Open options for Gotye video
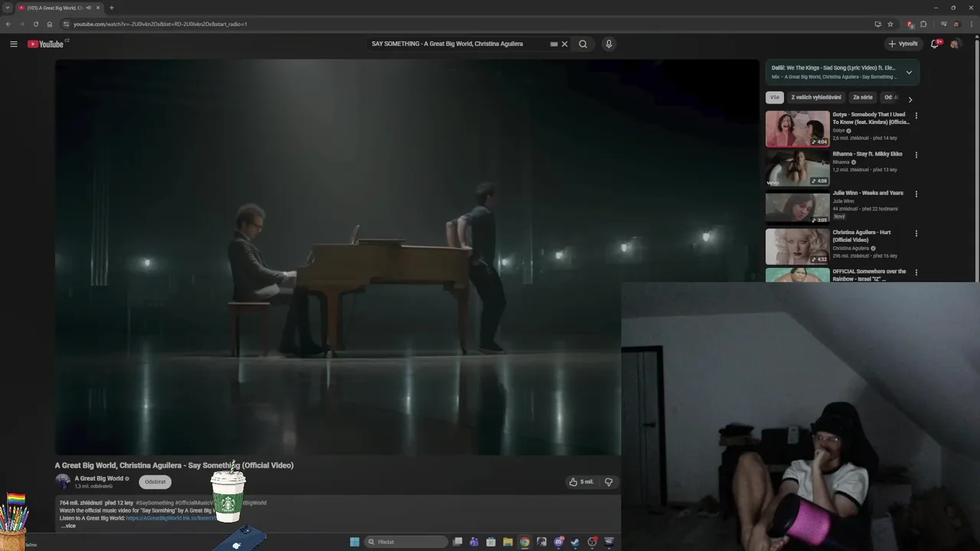This screenshot has height=551, width=980. [x=916, y=116]
